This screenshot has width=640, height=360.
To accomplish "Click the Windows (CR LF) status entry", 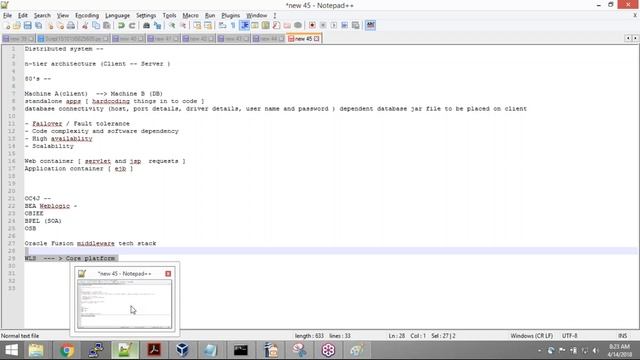I will pos(531,336).
